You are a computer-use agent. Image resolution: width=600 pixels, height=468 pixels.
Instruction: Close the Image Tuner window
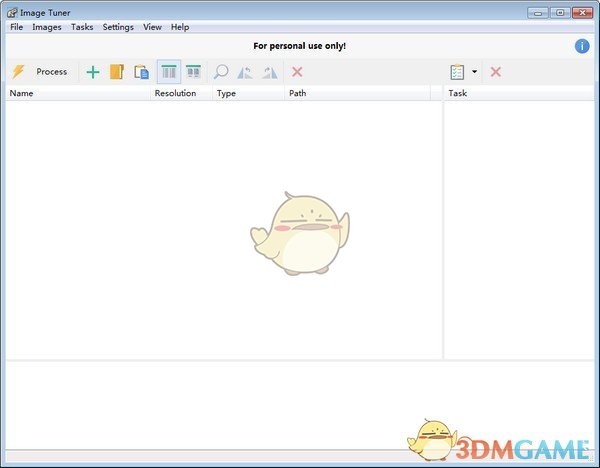click(x=582, y=13)
